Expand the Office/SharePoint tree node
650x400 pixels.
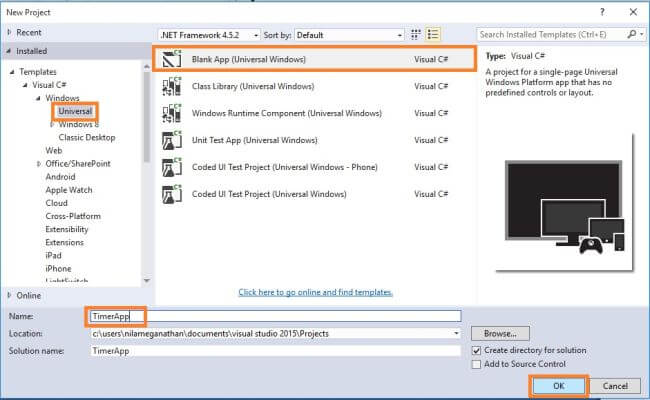click(x=39, y=164)
